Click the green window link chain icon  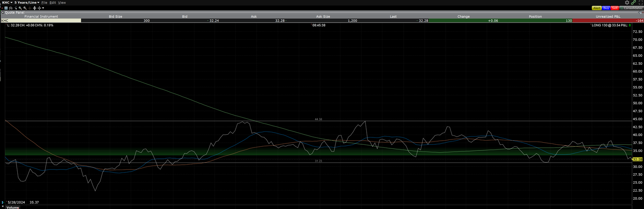click(x=634, y=2)
